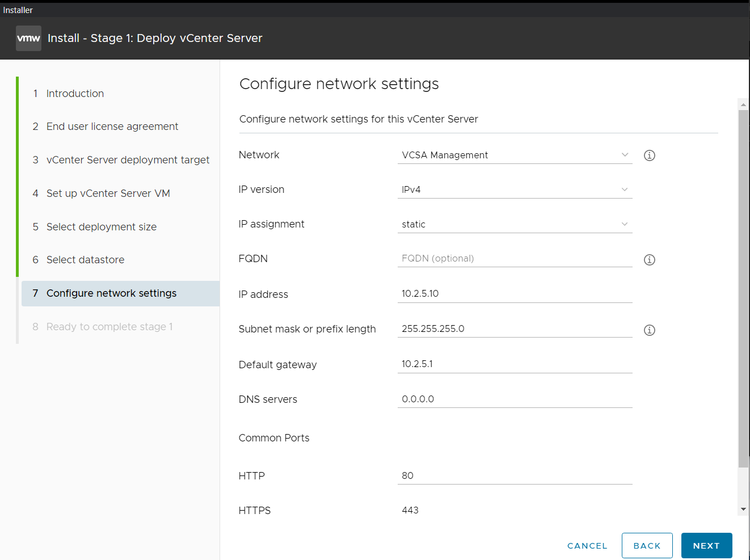Click the scrollbar up arrow
This screenshot has height=560, width=750.
(743, 104)
